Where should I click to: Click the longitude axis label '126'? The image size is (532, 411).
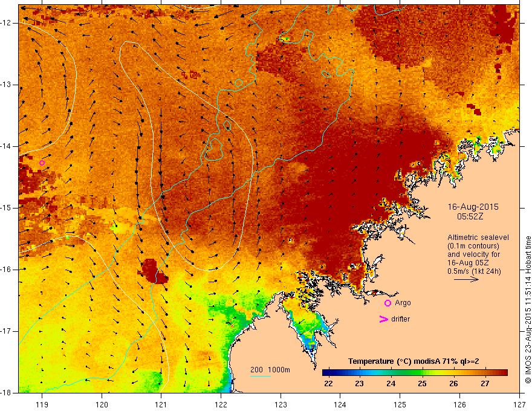point(459,404)
